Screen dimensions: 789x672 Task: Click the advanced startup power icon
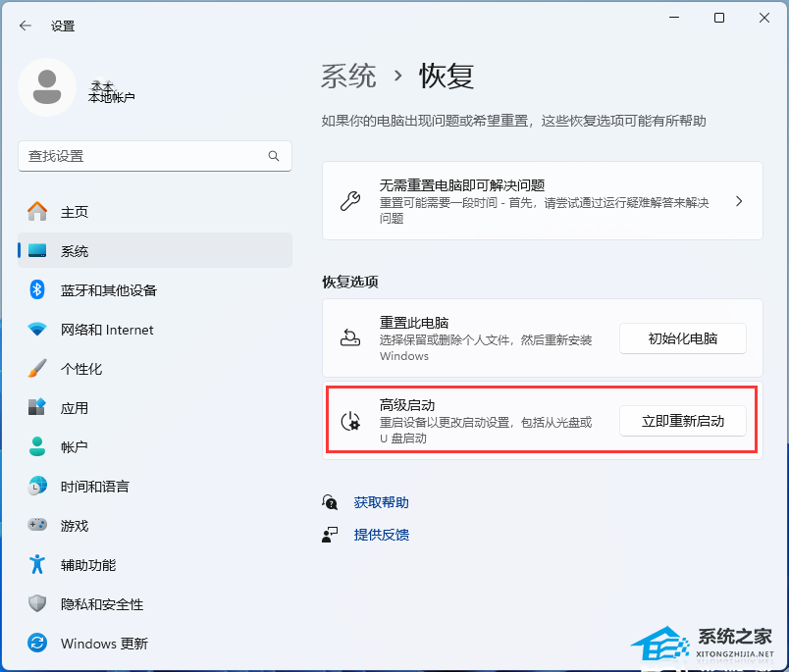click(x=350, y=421)
